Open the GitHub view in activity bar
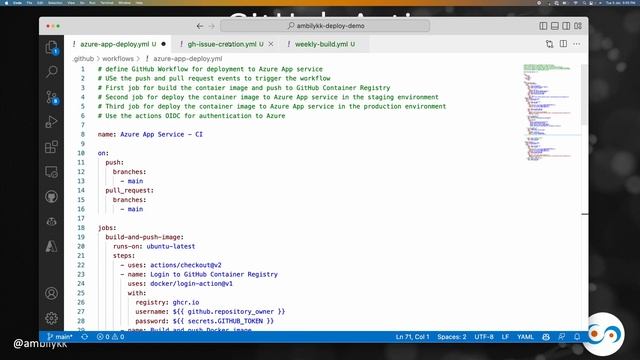The image size is (640, 360). coord(51,197)
